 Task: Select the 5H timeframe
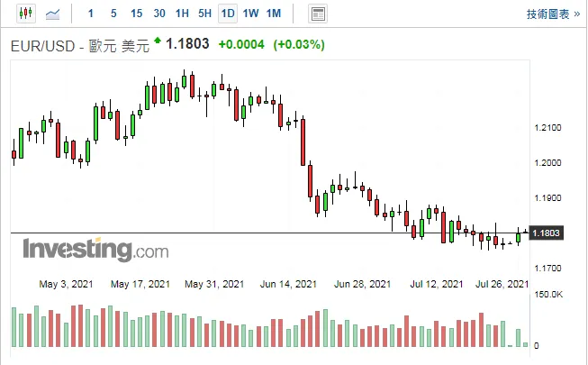coord(204,14)
